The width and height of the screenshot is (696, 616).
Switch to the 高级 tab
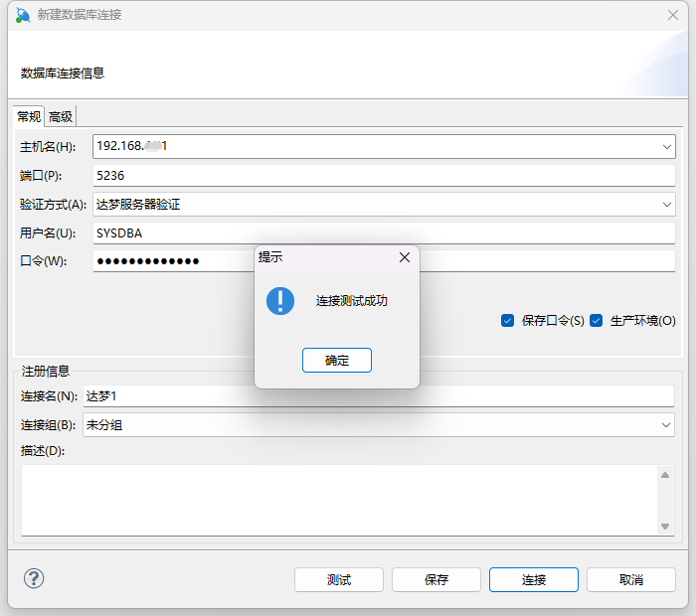pyautogui.click(x=61, y=116)
